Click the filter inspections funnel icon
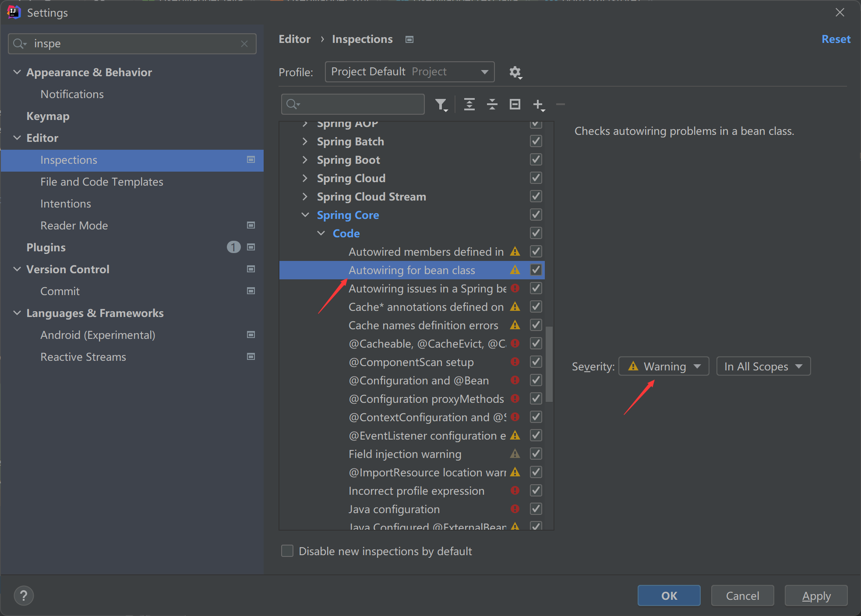The width and height of the screenshot is (861, 616). (x=441, y=104)
